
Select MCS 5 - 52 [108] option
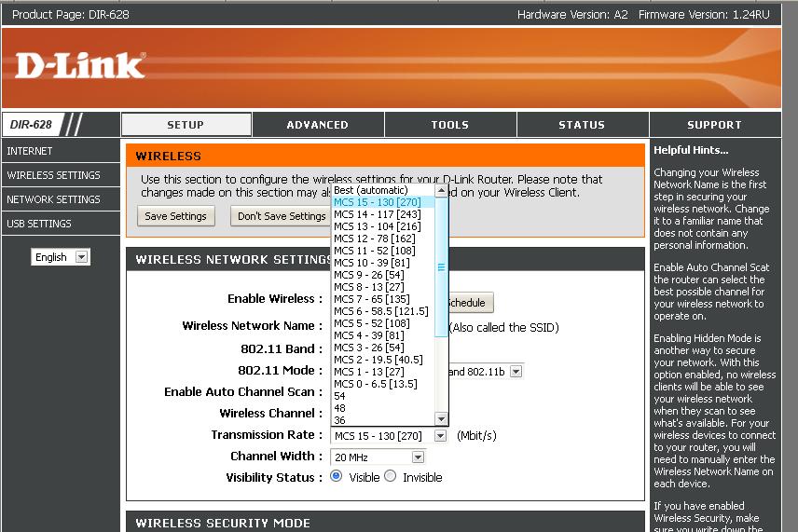[x=383, y=323]
